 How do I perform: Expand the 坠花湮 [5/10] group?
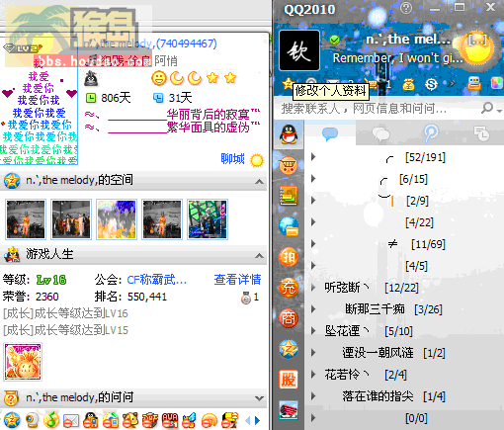(313, 331)
